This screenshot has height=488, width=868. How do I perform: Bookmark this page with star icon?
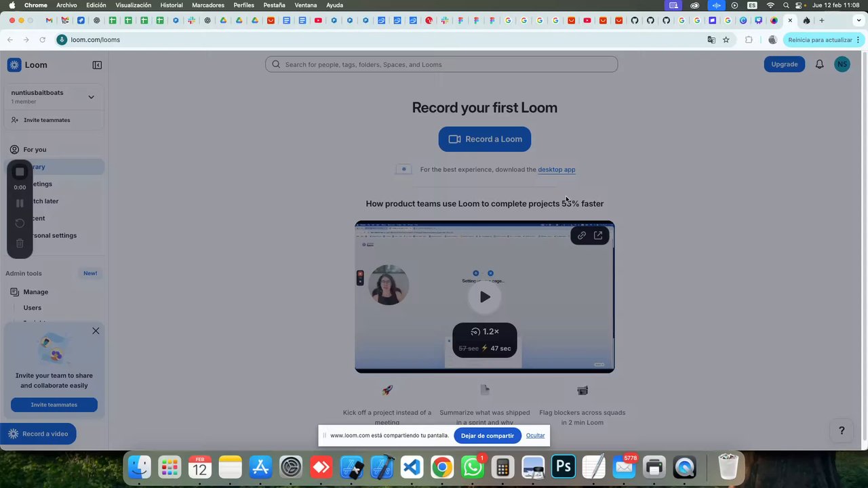pyautogui.click(x=726, y=40)
